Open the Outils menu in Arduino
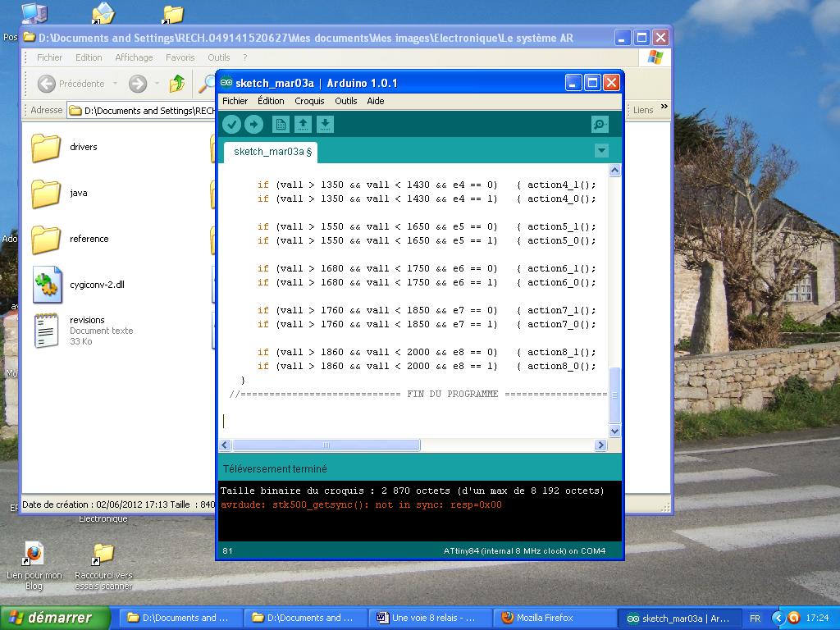The image size is (840, 630). 345,101
